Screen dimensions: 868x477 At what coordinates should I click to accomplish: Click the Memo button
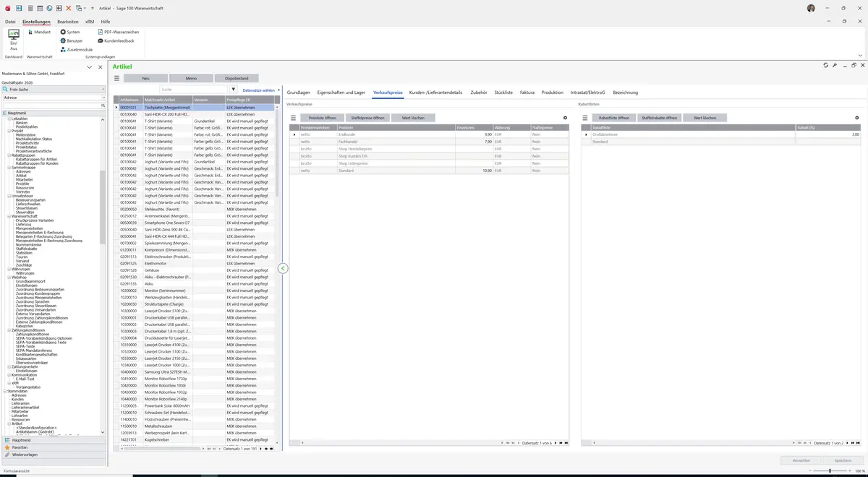191,78
